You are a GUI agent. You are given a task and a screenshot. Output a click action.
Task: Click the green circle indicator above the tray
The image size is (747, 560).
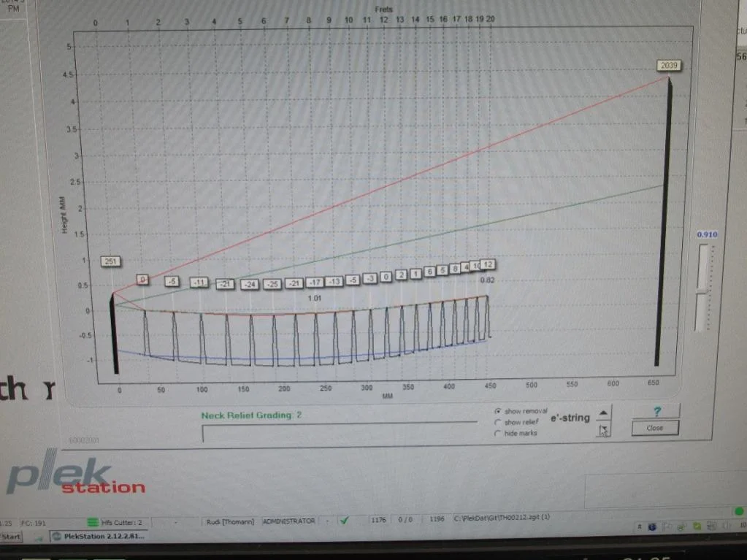(739, 511)
